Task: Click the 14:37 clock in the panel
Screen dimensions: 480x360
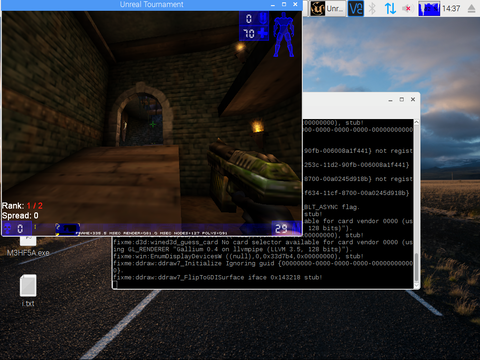Action: [451, 8]
